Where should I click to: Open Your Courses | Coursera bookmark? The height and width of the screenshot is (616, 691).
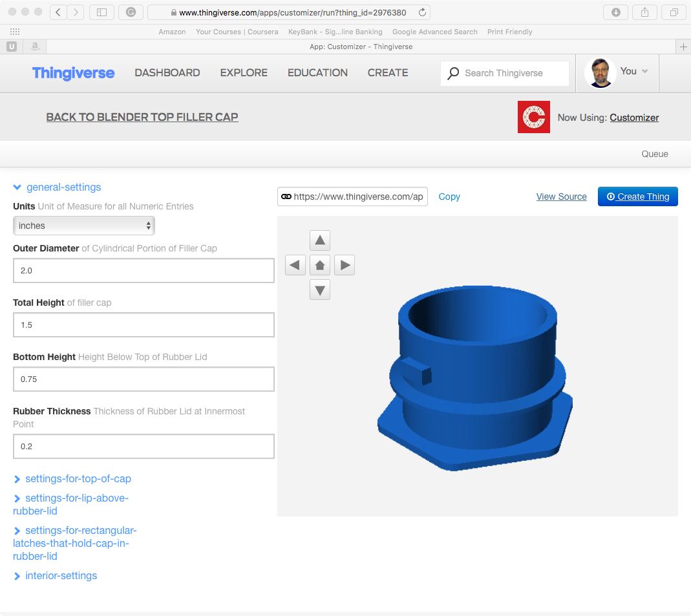coord(237,32)
